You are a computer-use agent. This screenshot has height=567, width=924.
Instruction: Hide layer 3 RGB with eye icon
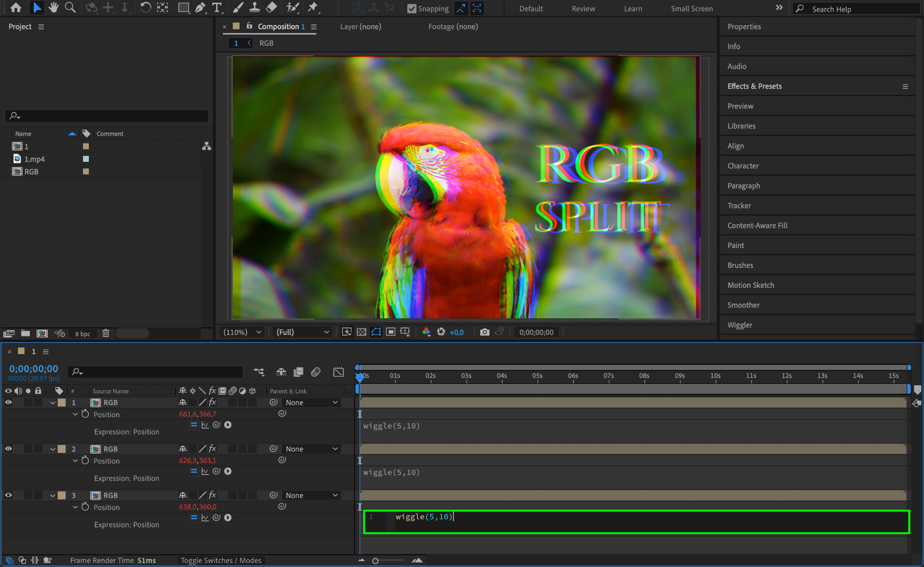9,495
